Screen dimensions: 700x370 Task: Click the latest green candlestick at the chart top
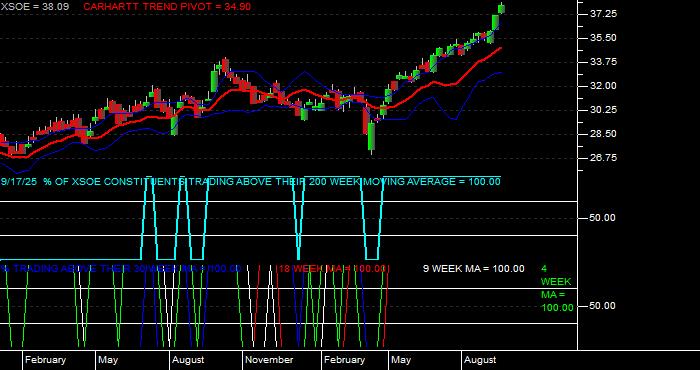pyautogui.click(x=502, y=8)
